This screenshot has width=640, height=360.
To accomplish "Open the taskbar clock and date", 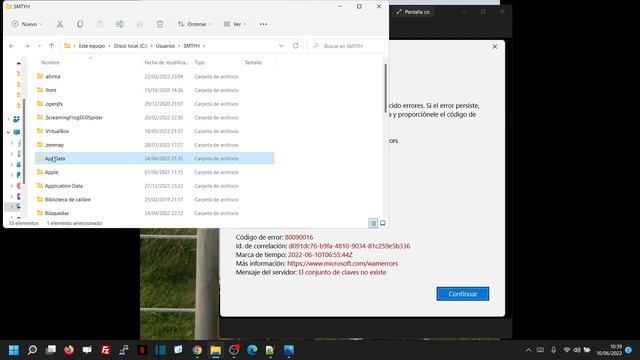I will (x=609, y=350).
